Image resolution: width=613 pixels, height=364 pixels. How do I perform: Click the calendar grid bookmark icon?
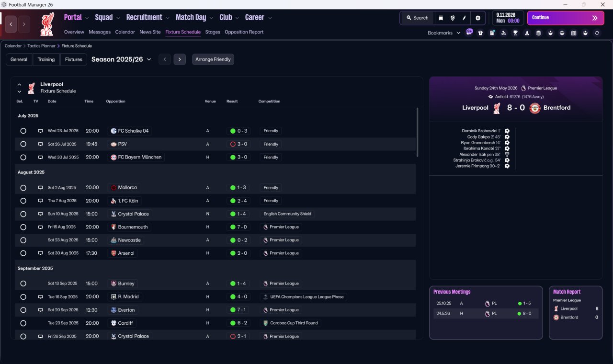(574, 33)
